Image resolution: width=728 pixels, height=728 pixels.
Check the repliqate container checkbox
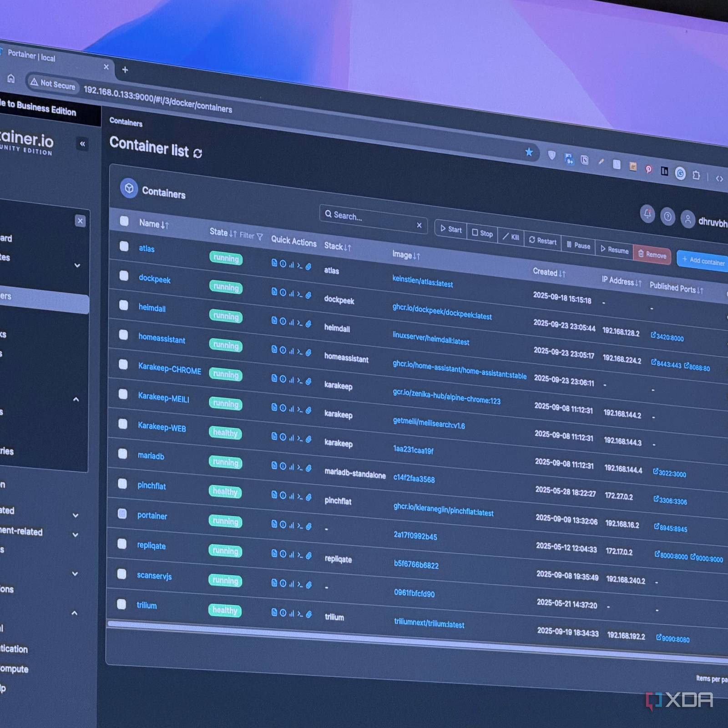pos(122,544)
